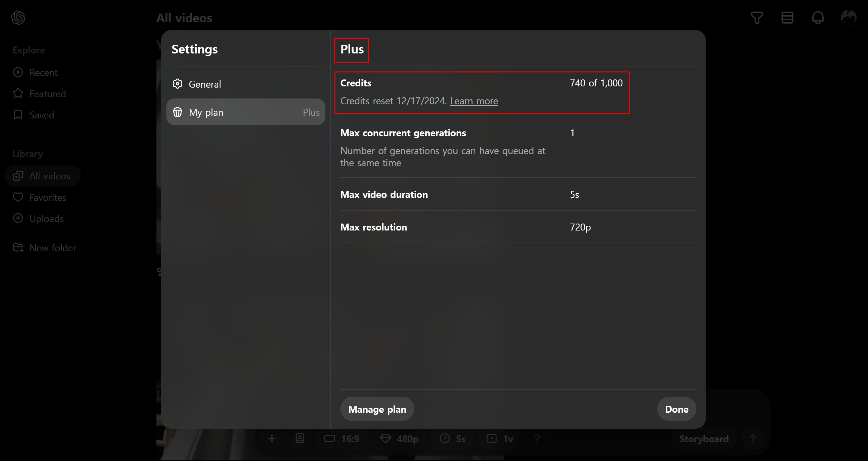Click the question mark help icon
The width and height of the screenshot is (868, 461).
click(537, 438)
